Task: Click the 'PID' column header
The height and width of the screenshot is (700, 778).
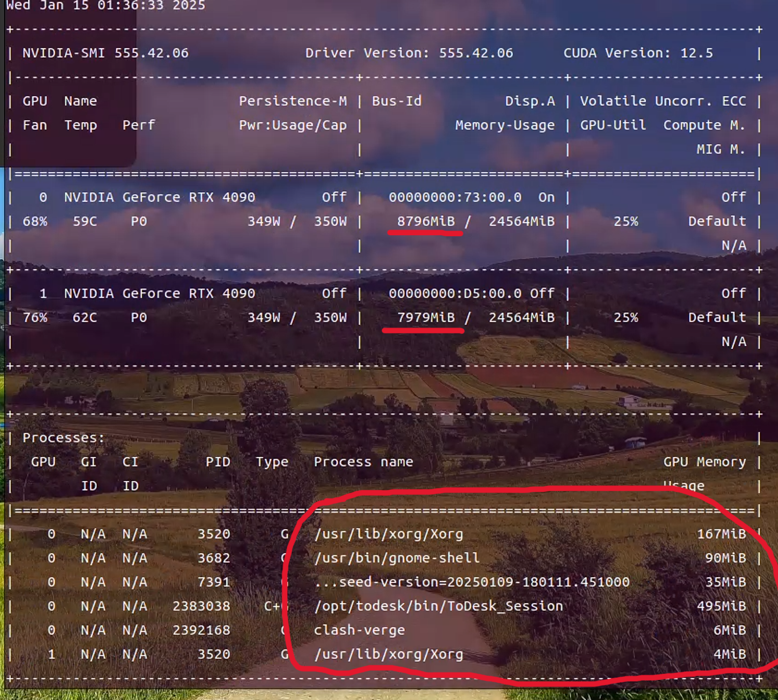Action: [218, 461]
